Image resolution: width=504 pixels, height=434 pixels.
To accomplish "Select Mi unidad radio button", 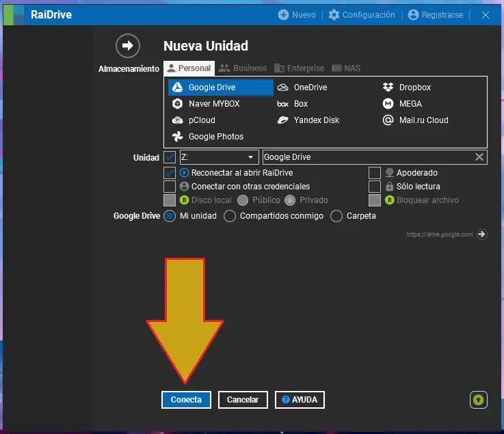I will coord(170,216).
